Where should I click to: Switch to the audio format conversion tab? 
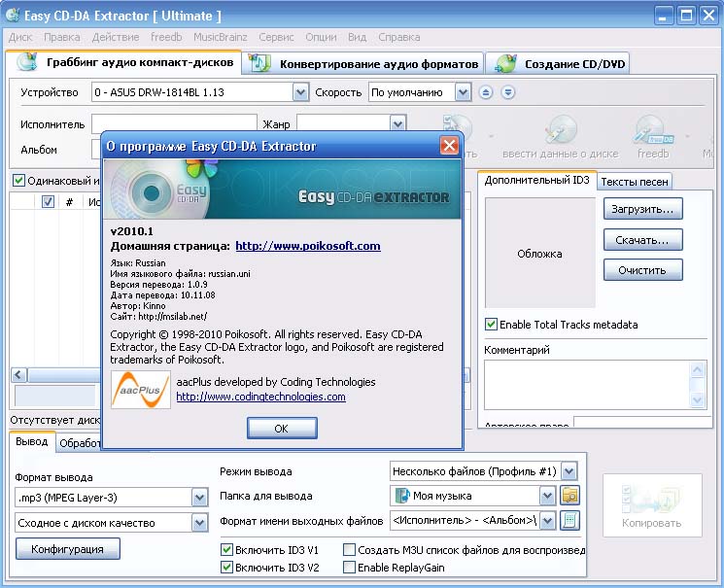point(367,64)
